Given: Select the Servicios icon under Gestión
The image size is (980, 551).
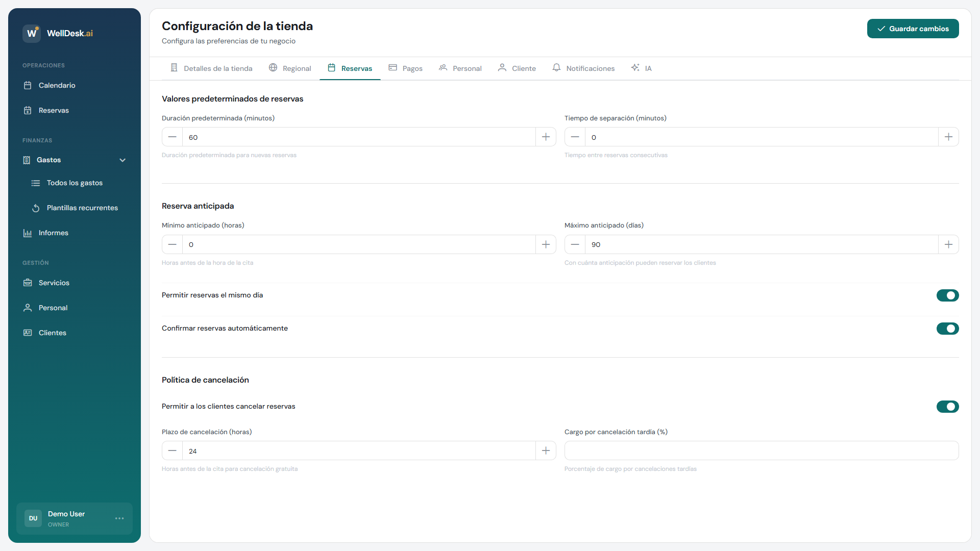Looking at the screenshot, I should (x=28, y=283).
